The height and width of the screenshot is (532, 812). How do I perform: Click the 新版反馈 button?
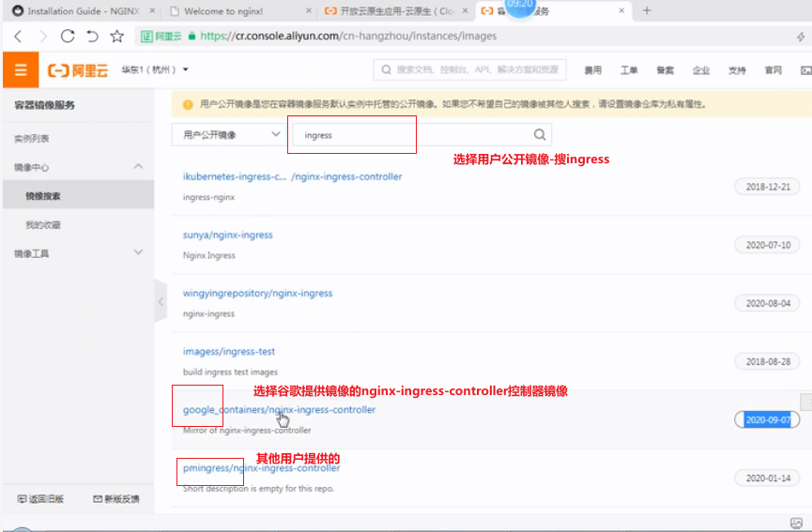tap(116, 499)
